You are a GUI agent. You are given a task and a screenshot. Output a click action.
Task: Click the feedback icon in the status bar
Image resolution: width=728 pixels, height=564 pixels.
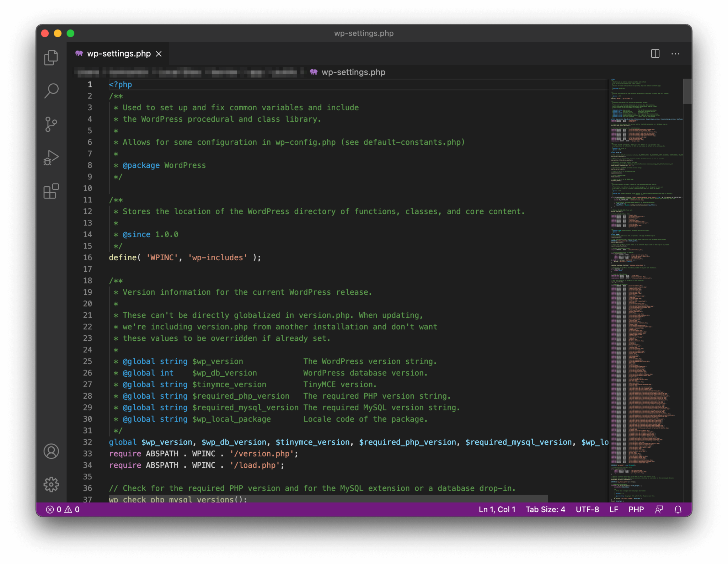(659, 509)
